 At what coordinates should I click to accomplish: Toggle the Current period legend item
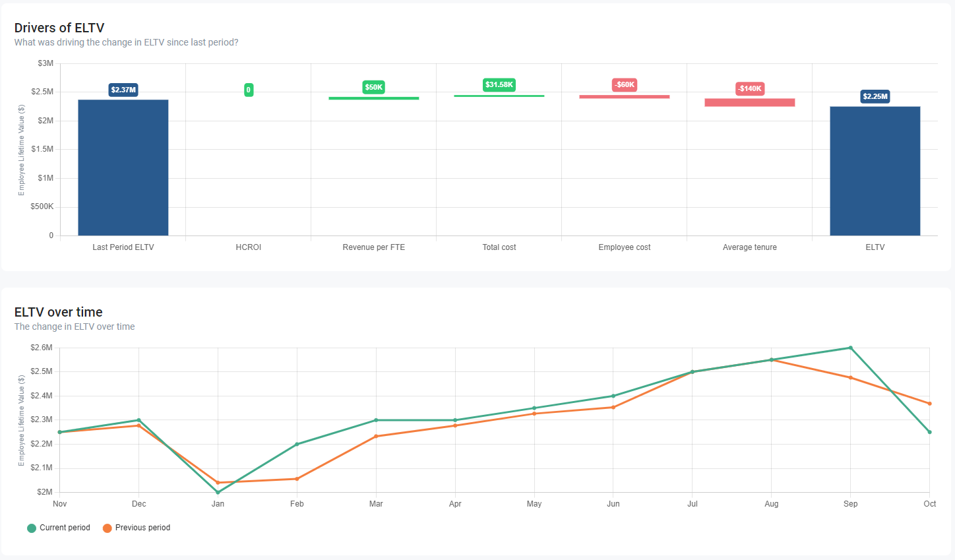click(x=58, y=528)
